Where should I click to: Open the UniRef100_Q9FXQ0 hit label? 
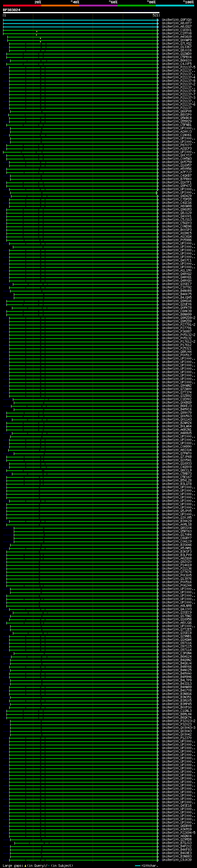(176, 20)
